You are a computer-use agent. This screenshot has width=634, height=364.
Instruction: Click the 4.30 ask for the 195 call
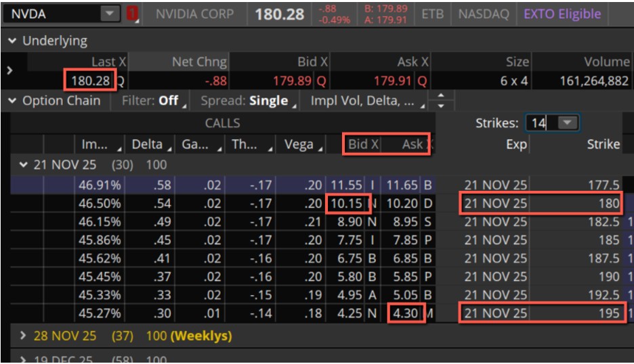point(406,313)
